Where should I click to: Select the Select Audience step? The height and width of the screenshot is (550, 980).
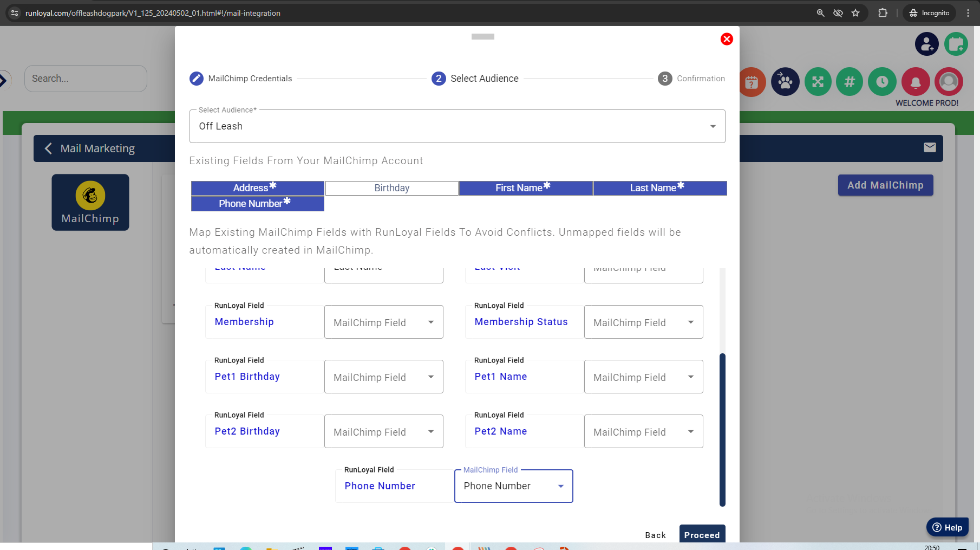point(475,79)
